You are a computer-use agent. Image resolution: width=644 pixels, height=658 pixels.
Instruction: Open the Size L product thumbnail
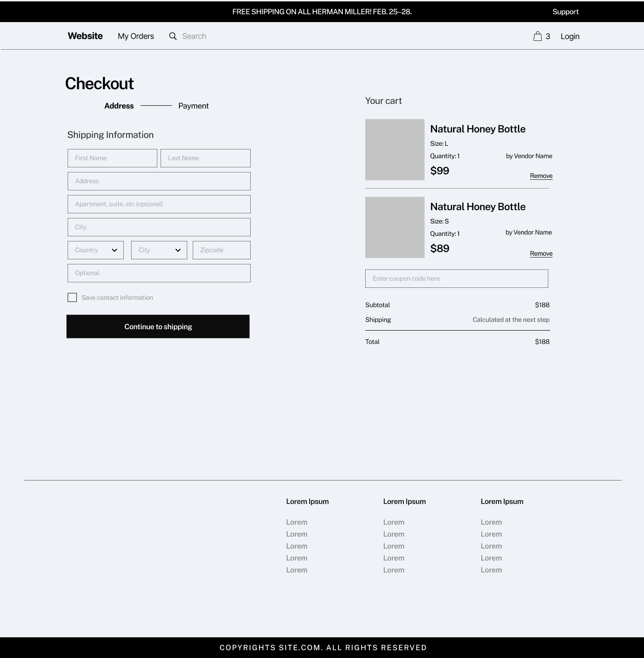[x=395, y=149]
